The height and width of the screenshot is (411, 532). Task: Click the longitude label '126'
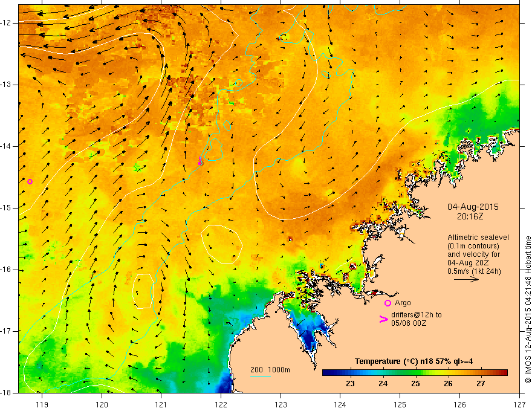[459, 404]
